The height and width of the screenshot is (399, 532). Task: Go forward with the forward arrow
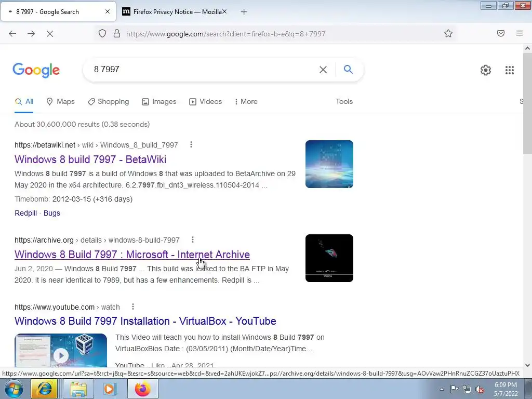31,34
